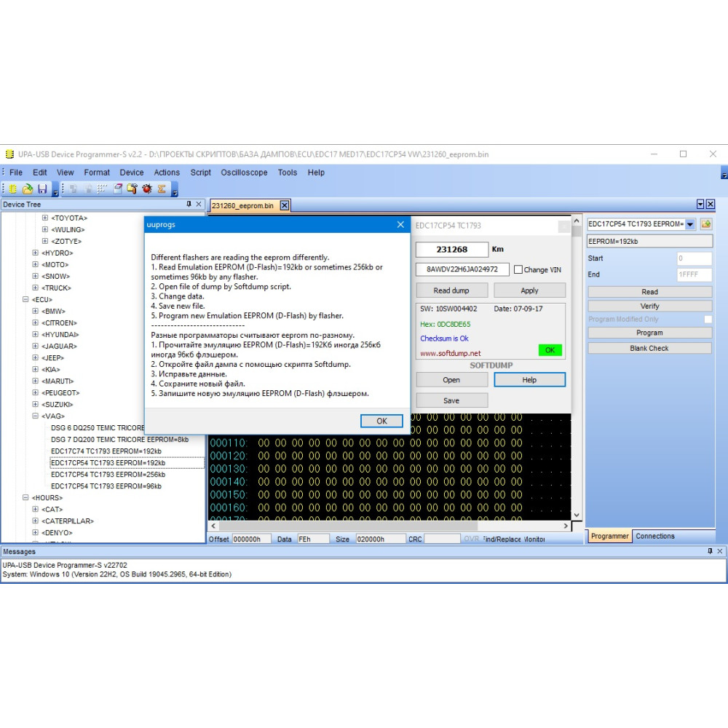This screenshot has height=728, width=728.
Task: Click the 231268 Km mileage field
Action: click(x=452, y=249)
